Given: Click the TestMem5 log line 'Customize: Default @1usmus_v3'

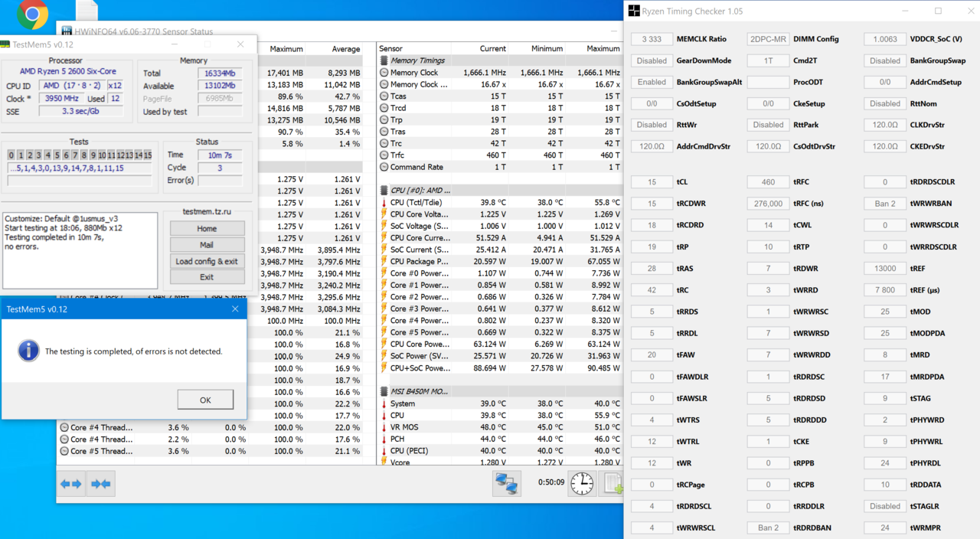Looking at the screenshot, I should 61,218.
